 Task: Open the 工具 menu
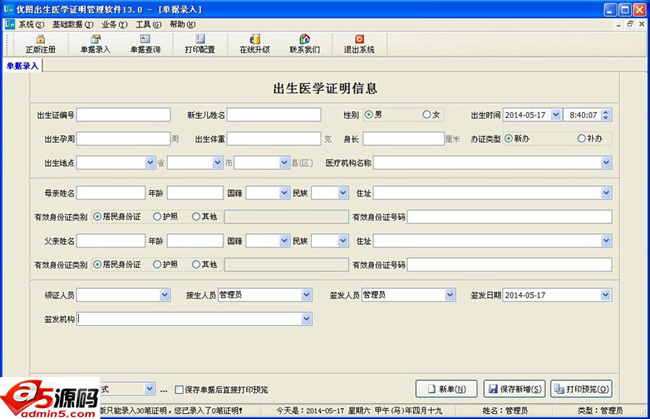148,24
